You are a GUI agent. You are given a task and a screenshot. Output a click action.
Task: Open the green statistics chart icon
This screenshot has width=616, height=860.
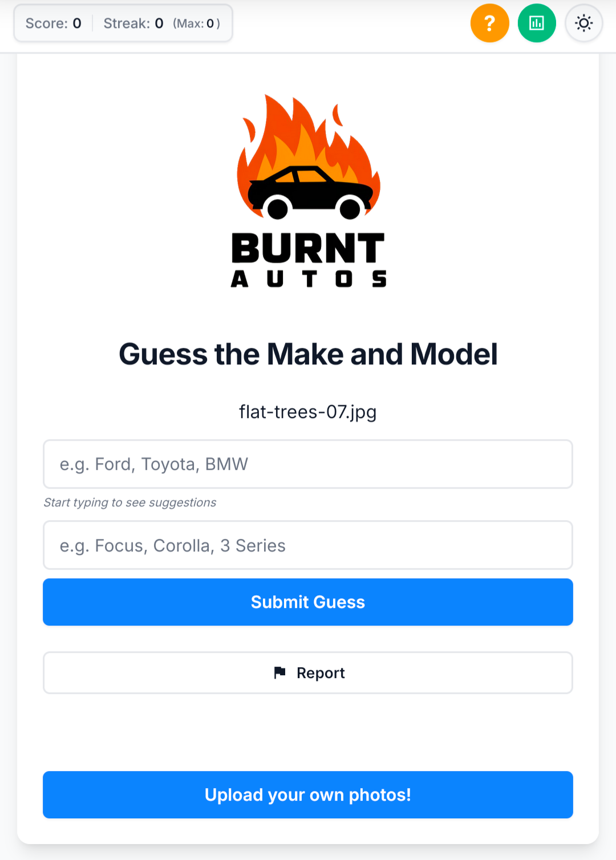(537, 23)
